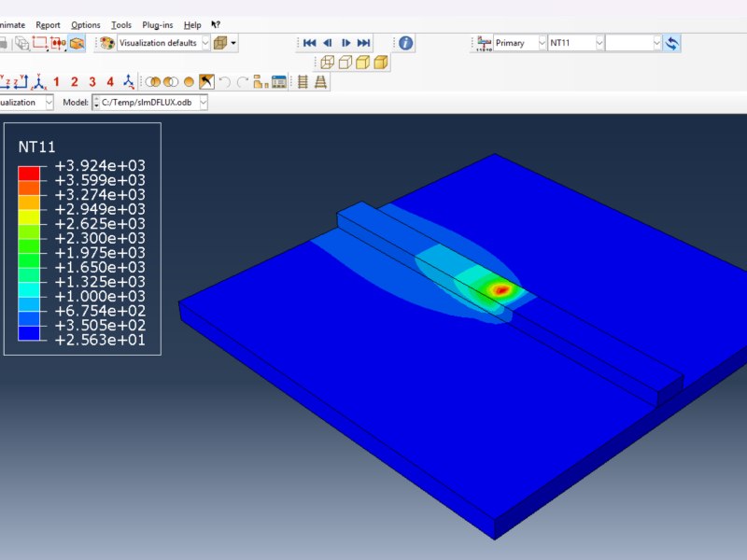Open the Primary variable type dropdown
Screen dimensions: 747x560
point(520,43)
